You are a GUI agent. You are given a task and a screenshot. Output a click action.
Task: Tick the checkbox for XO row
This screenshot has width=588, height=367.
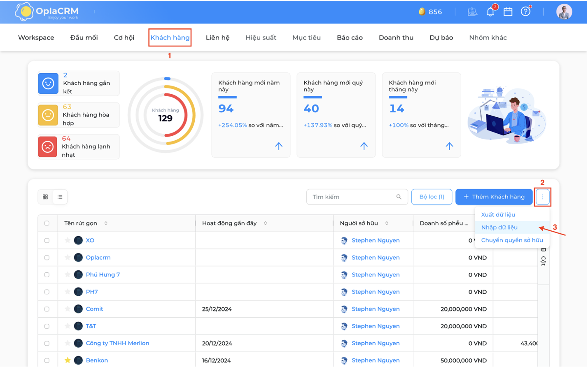tap(47, 240)
